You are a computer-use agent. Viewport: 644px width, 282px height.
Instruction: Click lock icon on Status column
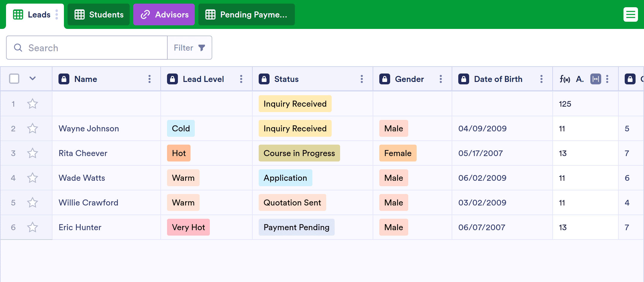pos(264,79)
